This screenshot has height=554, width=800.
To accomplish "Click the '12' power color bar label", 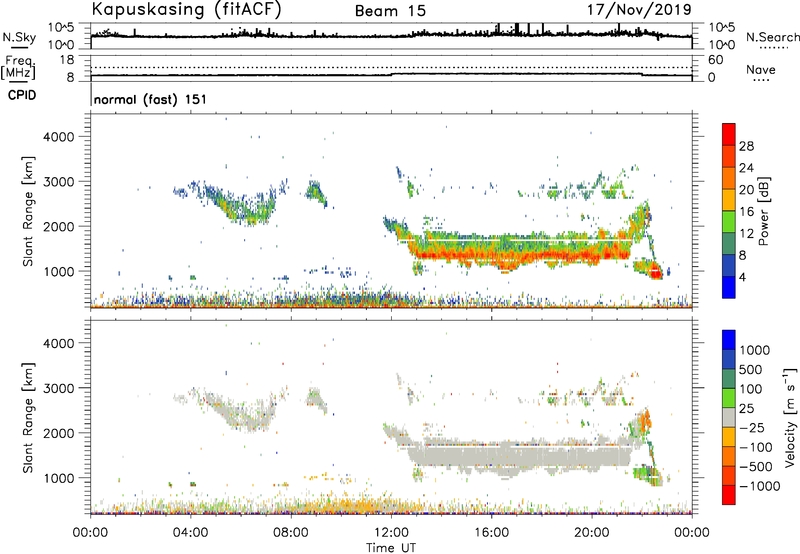I will (x=746, y=234).
